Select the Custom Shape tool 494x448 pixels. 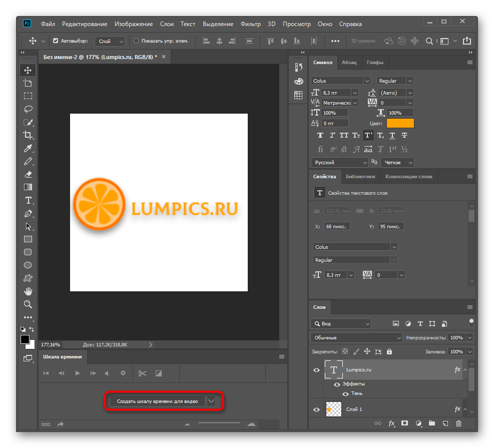[28, 278]
